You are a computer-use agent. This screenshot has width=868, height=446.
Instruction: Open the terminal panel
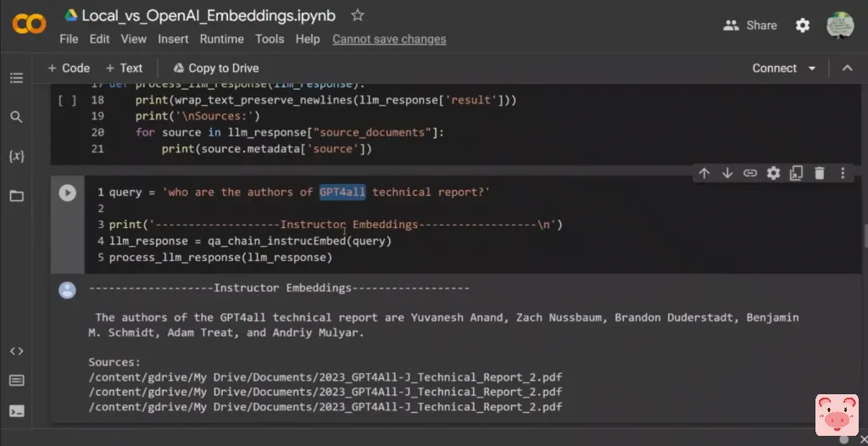[x=17, y=411]
